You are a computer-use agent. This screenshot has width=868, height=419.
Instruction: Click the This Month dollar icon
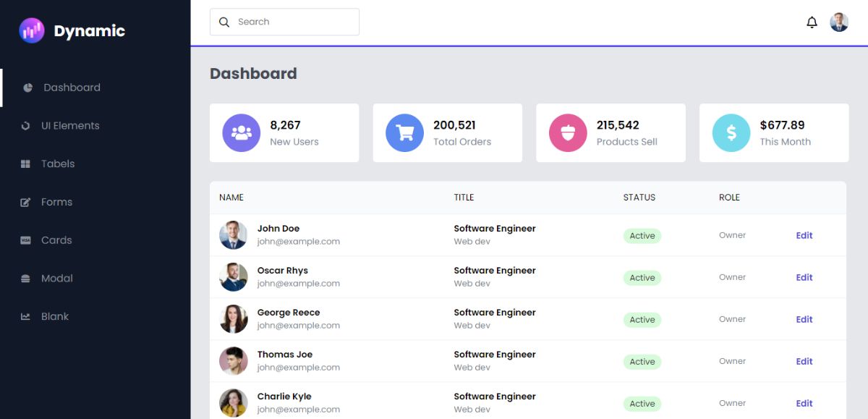[731, 133]
